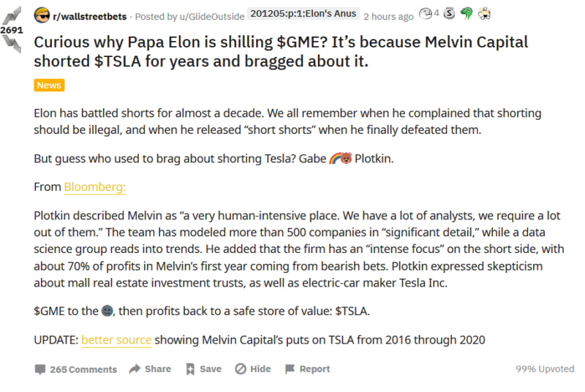Upvote the Papa Elon post
This screenshot has width=585, height=392.
point(12,16)
